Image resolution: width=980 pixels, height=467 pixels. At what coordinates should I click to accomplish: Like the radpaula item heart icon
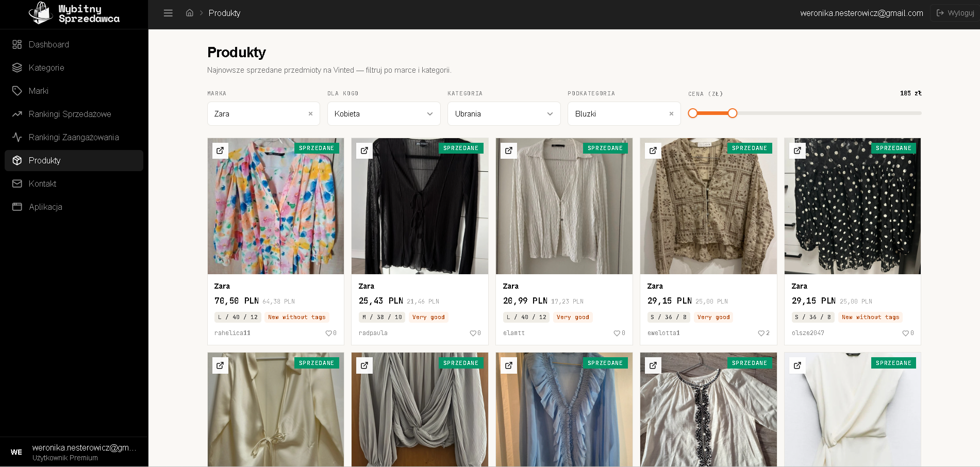pyautogui.click(x=473, y=333)
